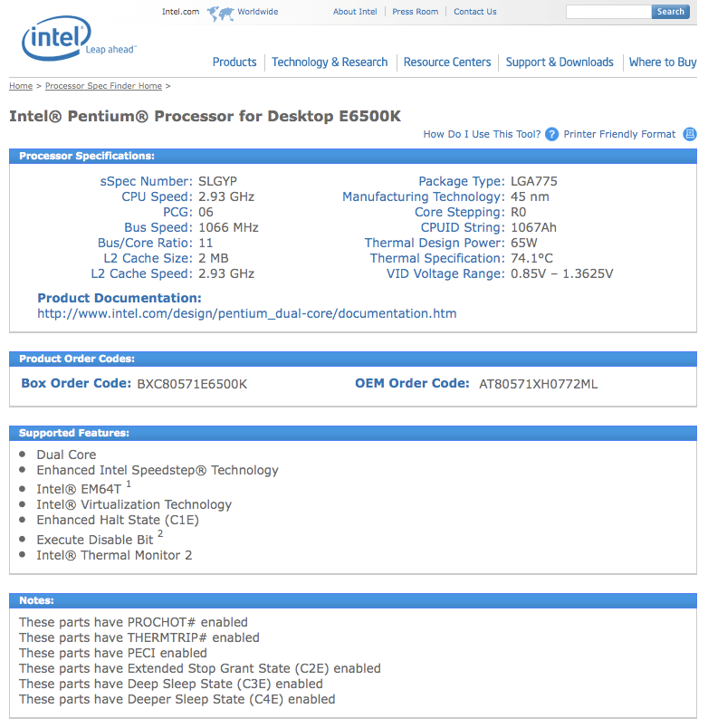Image resolution: width=708 pixels, height=728 pixels.
Task: Click the Intel Leap ahead logo
Action: pos(78,39)
